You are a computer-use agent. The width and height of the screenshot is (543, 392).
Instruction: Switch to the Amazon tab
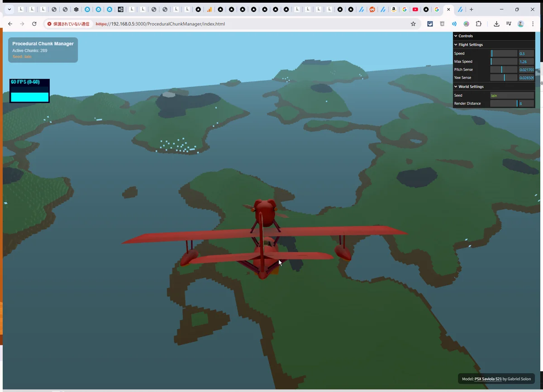pos(394,9)
